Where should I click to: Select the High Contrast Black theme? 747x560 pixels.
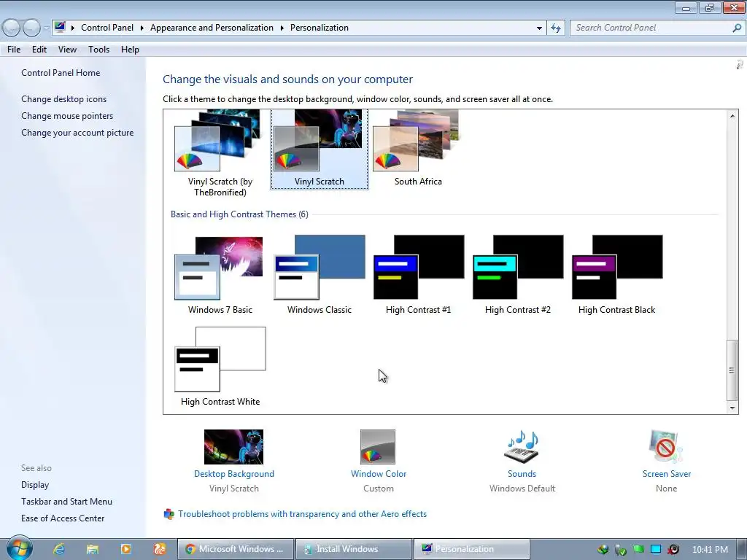click(617, 275)
